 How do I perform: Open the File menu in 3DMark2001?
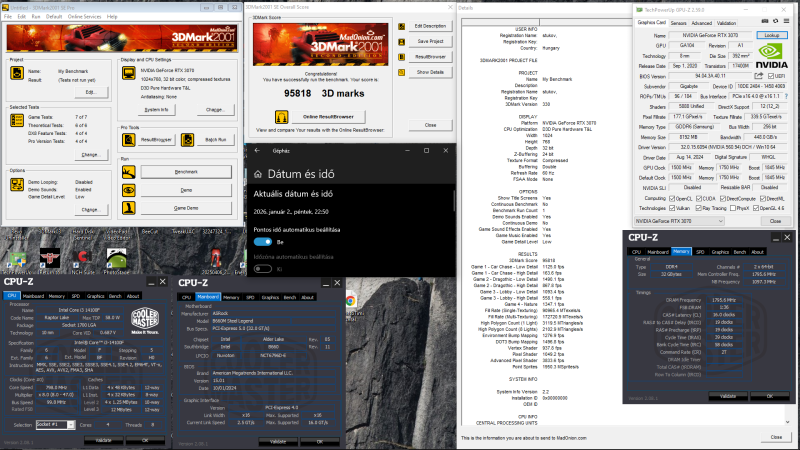8,16
